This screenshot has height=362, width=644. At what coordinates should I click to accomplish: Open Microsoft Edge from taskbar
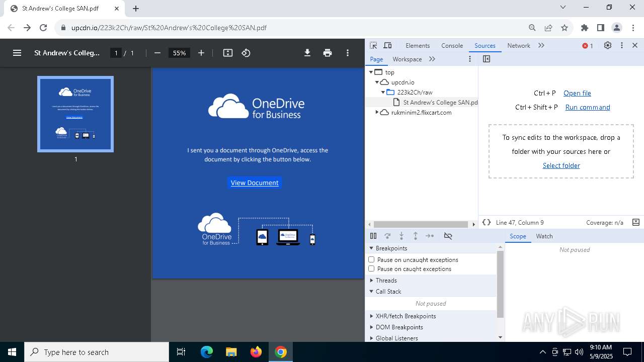207,352
